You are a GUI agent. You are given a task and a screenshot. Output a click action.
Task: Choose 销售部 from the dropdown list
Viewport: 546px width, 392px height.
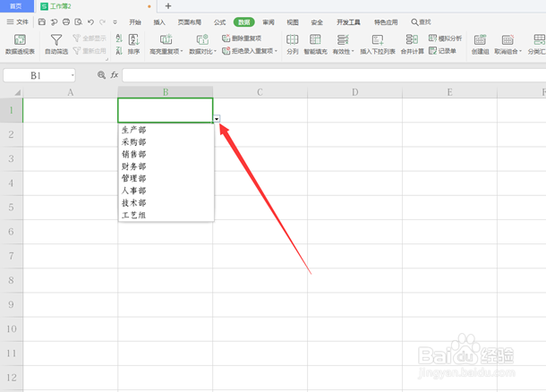(166, 154)
